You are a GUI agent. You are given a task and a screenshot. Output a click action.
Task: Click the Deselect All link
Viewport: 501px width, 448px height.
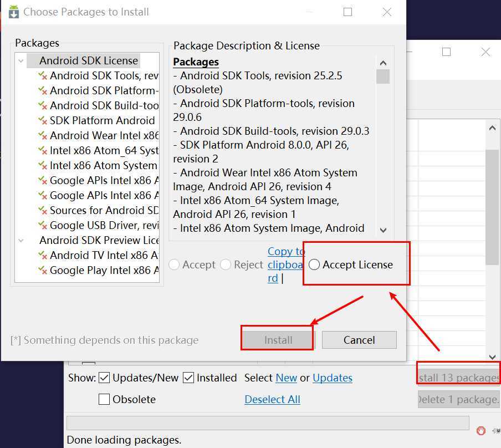(272, 399)
